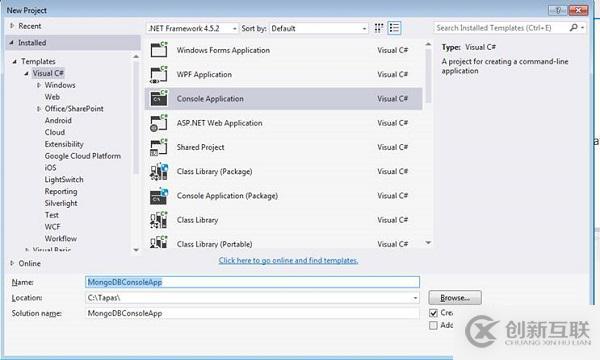Image resolution: width=600 pixels, height=360 pixels.
Task: Click the search magnifier icon
Action: click(573, 28)
